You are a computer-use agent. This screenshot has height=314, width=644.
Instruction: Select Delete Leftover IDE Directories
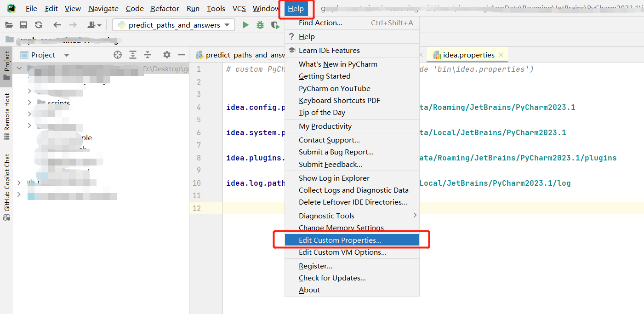coord(352,202)
